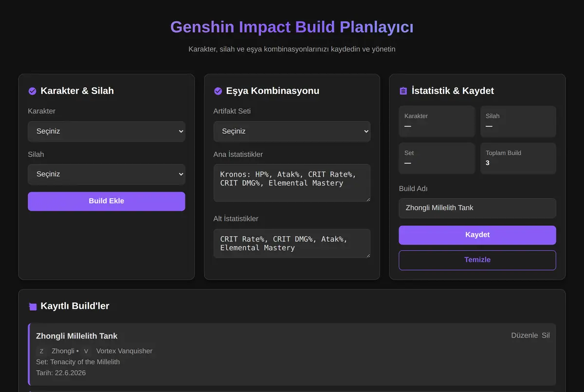Screen dimensions: 584x392
Task: Open the Karakter dropdown
Action: pyautogui.click(x=107, y=131)
